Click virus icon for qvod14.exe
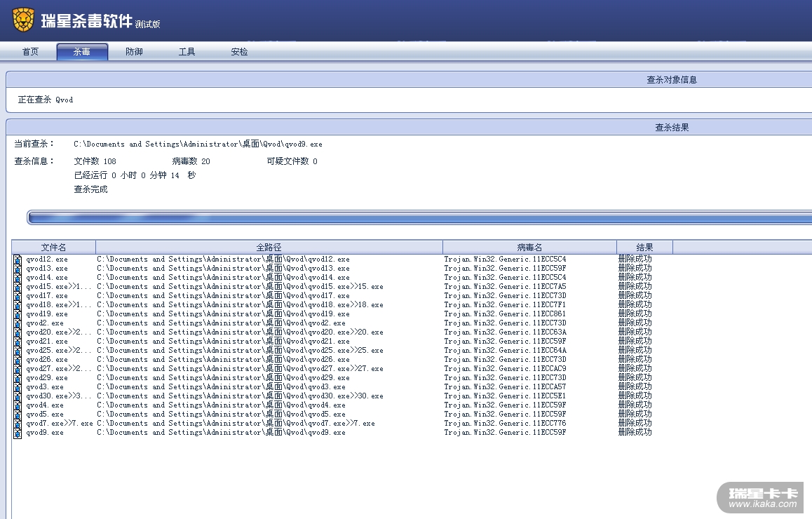Screen dimensions: 812x519 click(18, 278)
